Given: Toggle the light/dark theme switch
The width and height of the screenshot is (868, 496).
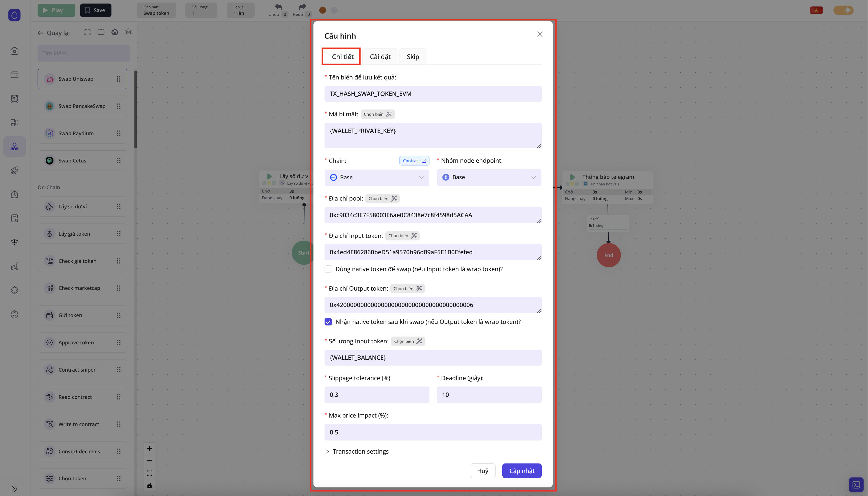Looking at the screenshot, I should tap(844, 10).
